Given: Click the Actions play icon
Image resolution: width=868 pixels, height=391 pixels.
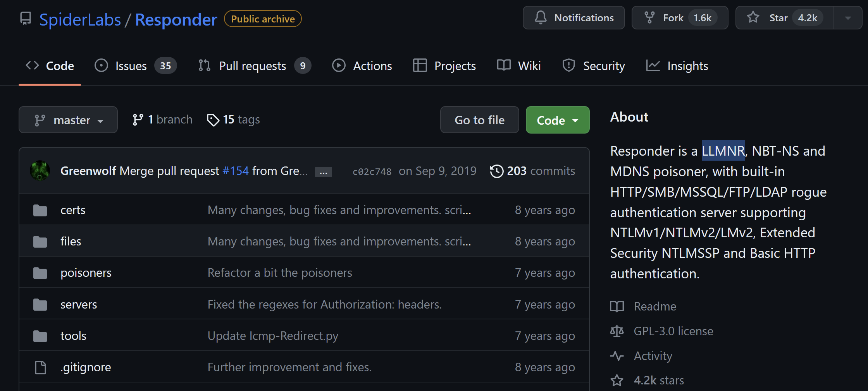Looking at the screenshot, I should (339, 65).
